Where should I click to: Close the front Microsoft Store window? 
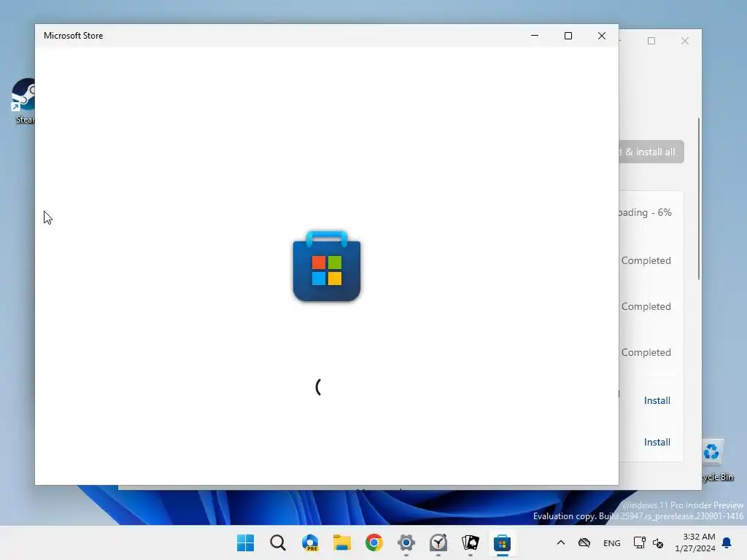pyautogui.click(x=602, y=36)
